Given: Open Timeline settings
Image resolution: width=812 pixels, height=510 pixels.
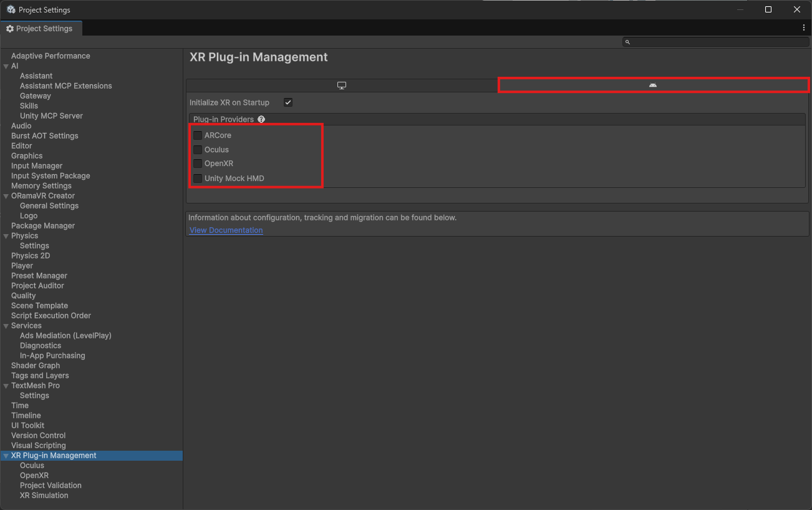Looking at the screenshot, I should 26,416.
